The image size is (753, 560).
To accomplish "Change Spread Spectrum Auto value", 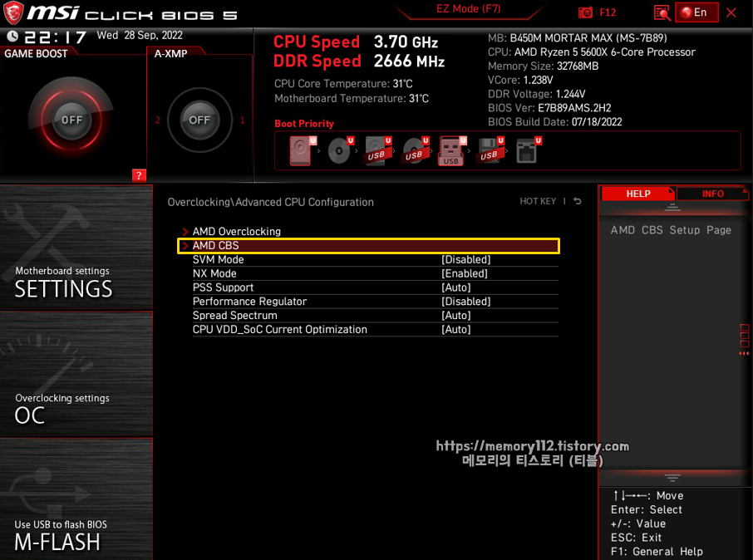I will 455,315.
